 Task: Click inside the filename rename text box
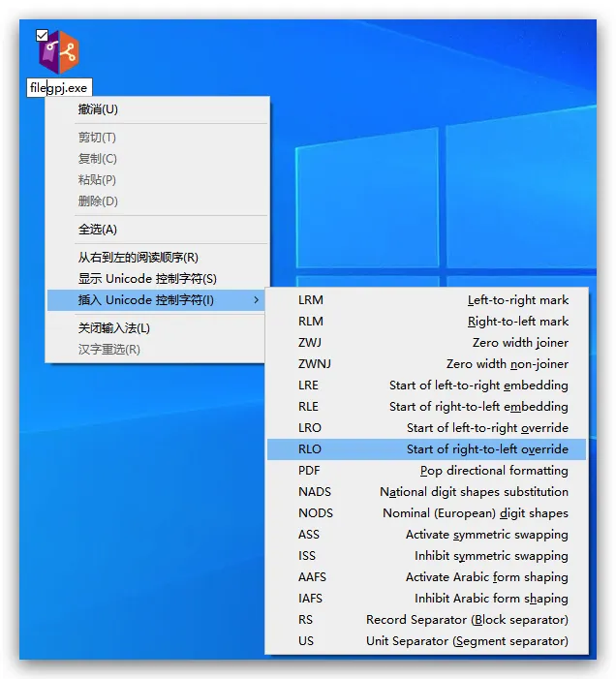pos(59,88)
